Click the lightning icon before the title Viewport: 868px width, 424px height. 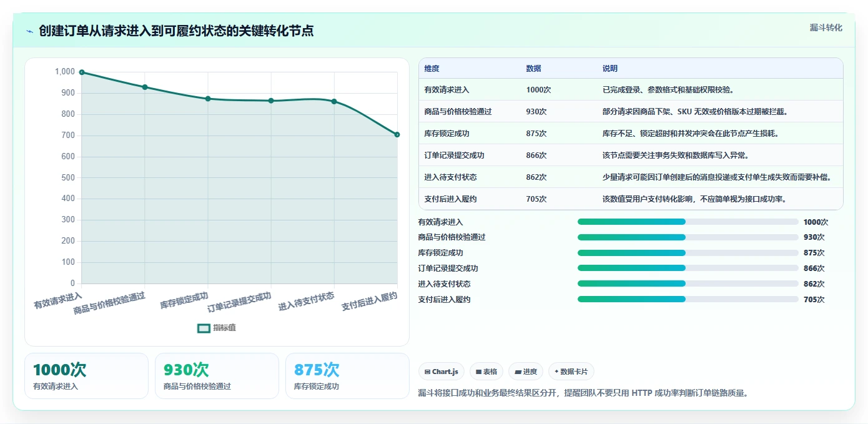coord(29,31)
